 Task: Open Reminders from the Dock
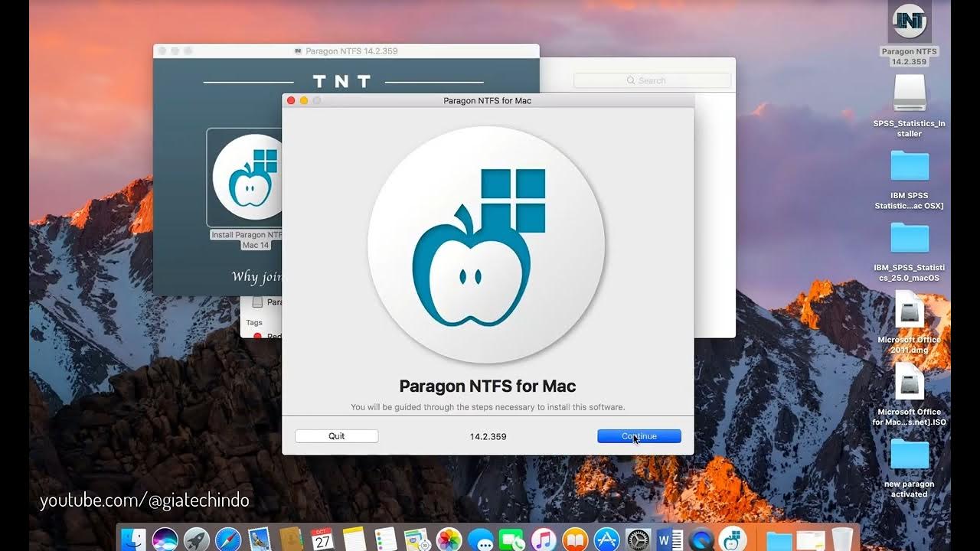386,540
